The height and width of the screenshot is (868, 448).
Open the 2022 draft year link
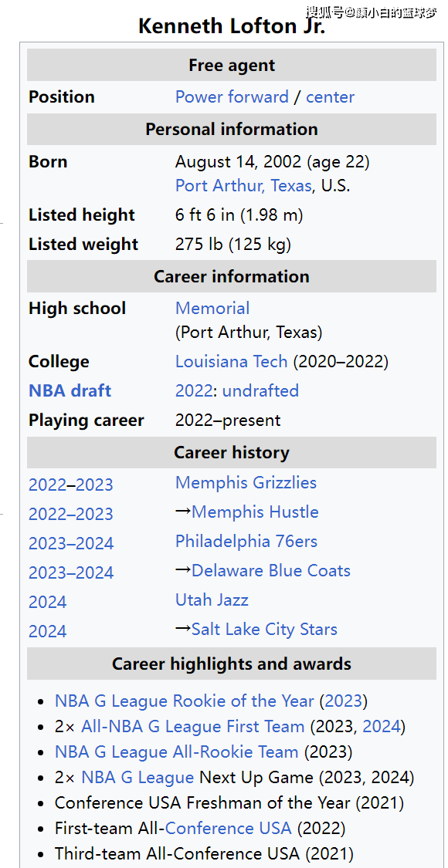[194, 391]
